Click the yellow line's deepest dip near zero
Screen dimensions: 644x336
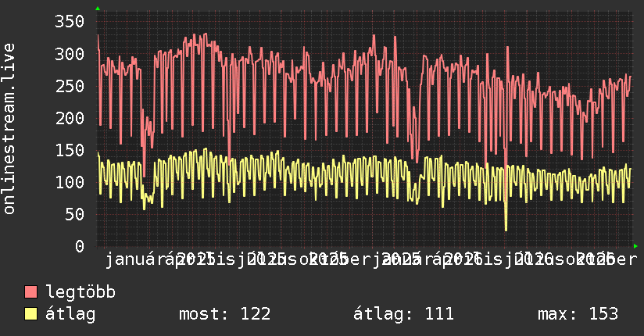point(506,228)
